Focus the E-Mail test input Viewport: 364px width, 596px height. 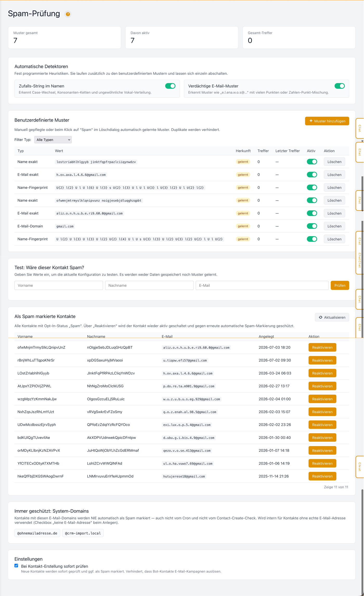click(262, 285)
